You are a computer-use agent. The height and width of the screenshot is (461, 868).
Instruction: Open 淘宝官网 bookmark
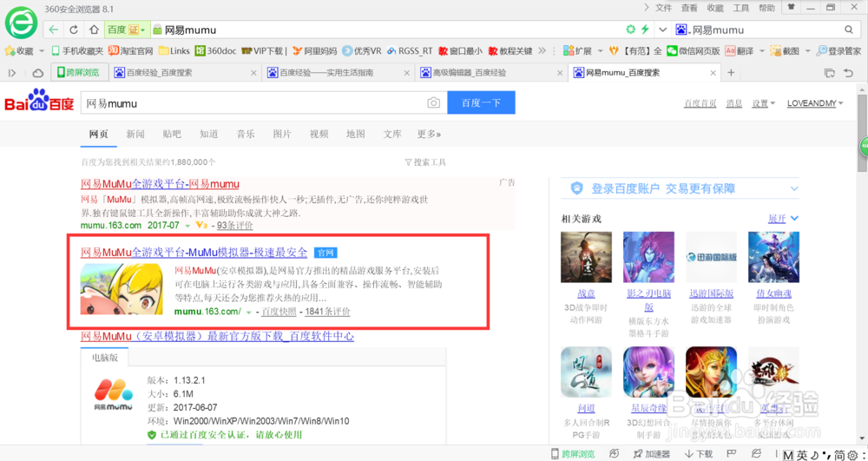coord(131,51)
